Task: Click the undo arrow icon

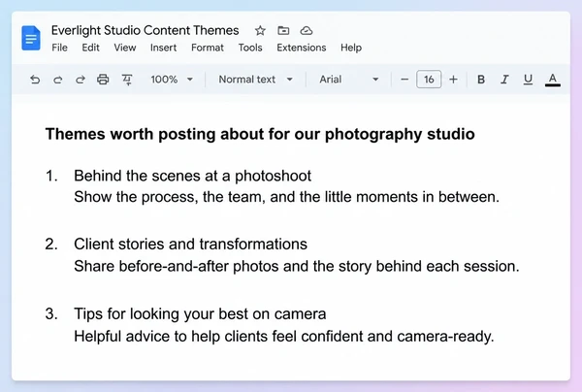Action: [x=35, y=80]
